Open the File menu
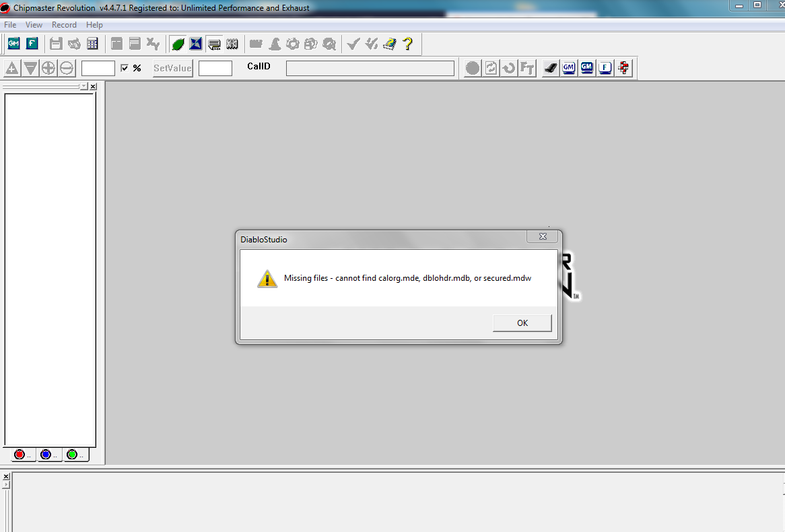Image resolution: width=785 pixels, height=532 pixels. [10, 24]
